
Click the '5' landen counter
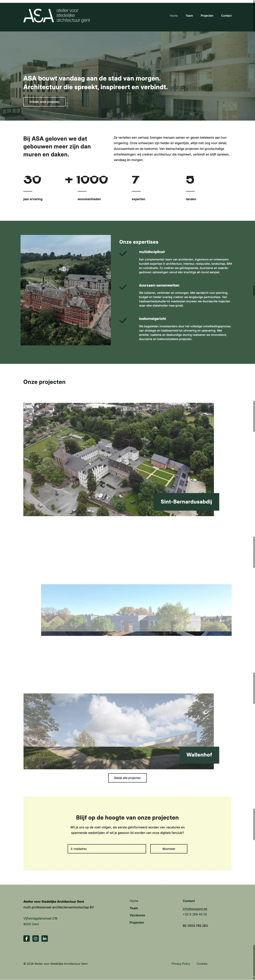[190, 180]
